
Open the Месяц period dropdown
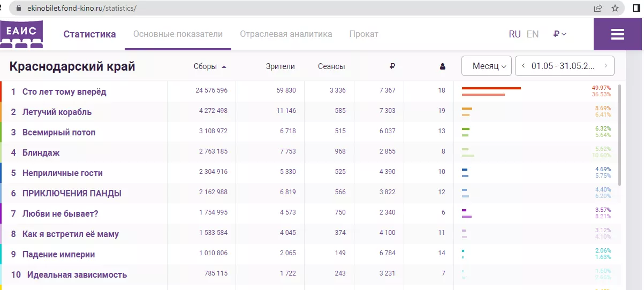click(486, 66)
